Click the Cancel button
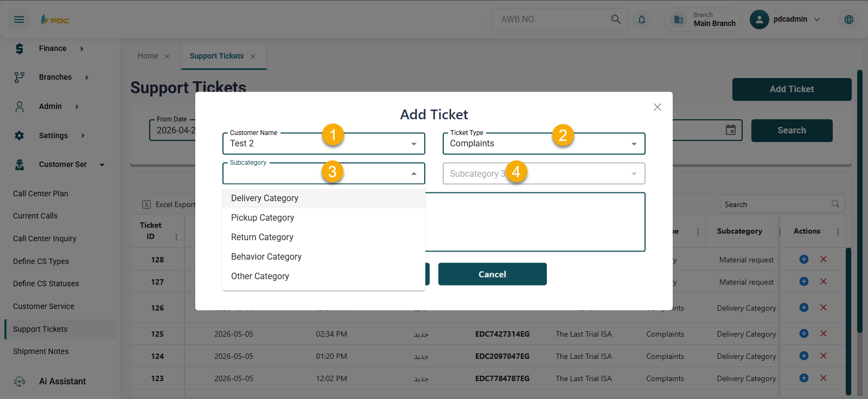This screenshot has width=868, height=399. [493, 274]
